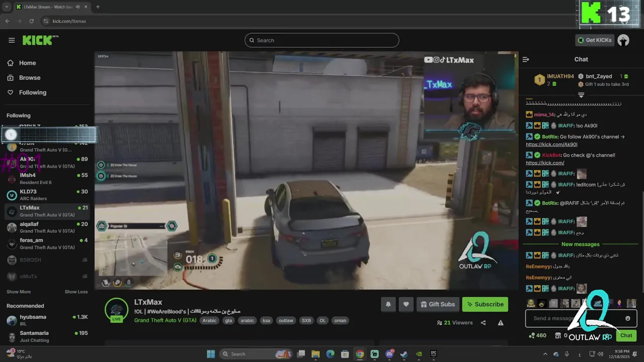Open the user profile avatar menu
Screen dimensions: 644x362
[x=623, y=40]
